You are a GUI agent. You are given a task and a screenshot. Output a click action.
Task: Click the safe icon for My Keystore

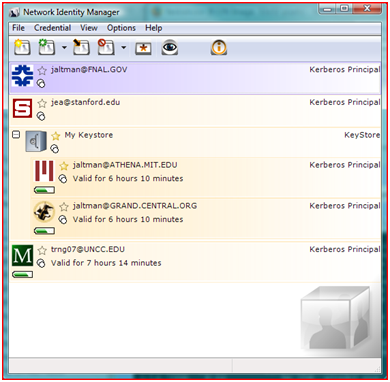(36, 141)
